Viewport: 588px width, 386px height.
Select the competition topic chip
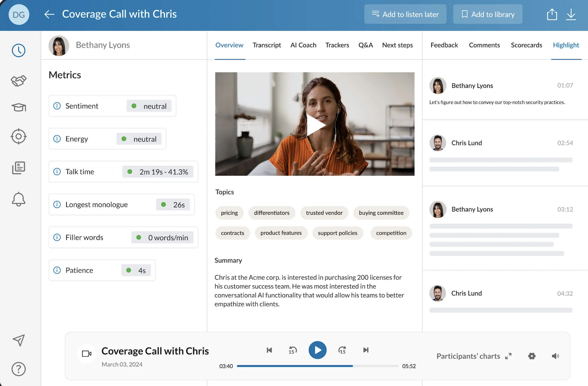point(391,233)
